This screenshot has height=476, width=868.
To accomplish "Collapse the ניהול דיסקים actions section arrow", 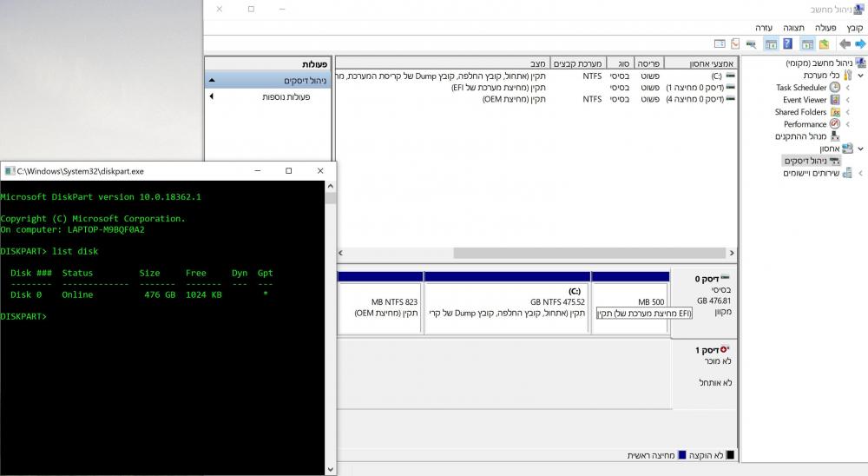I will [212, 81].
